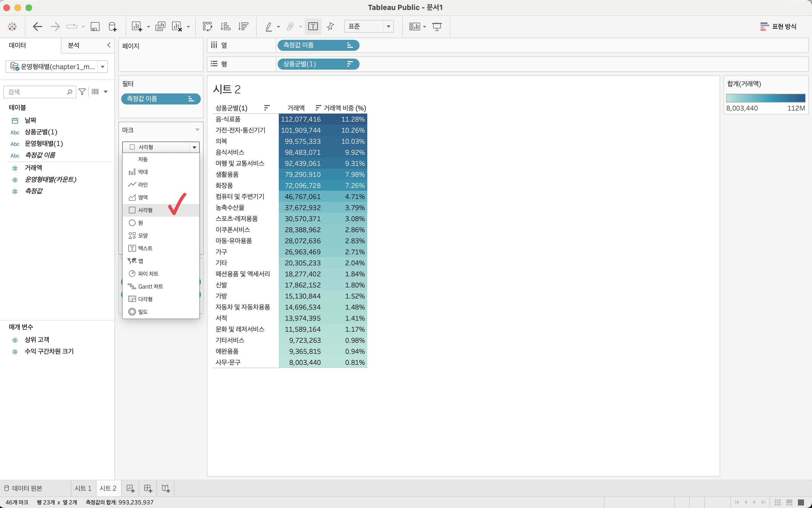The image size is (812, 508).
Task: Expand the data source selector dropdown
Action: point(103,67)
